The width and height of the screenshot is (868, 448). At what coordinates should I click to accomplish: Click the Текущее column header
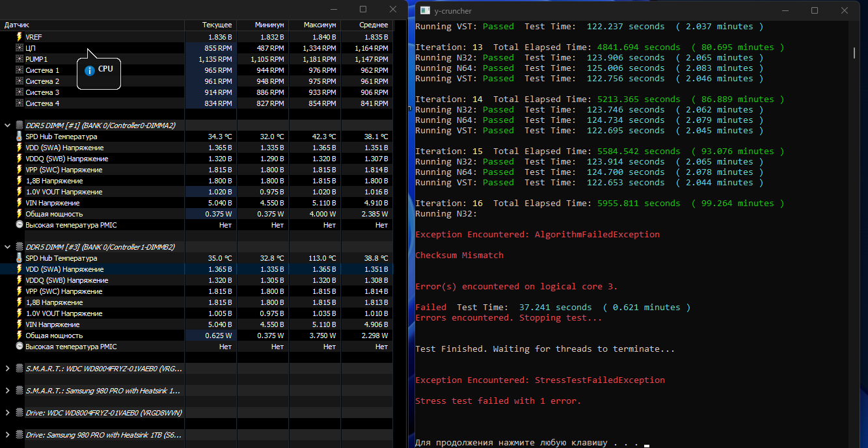coord(211,25)
